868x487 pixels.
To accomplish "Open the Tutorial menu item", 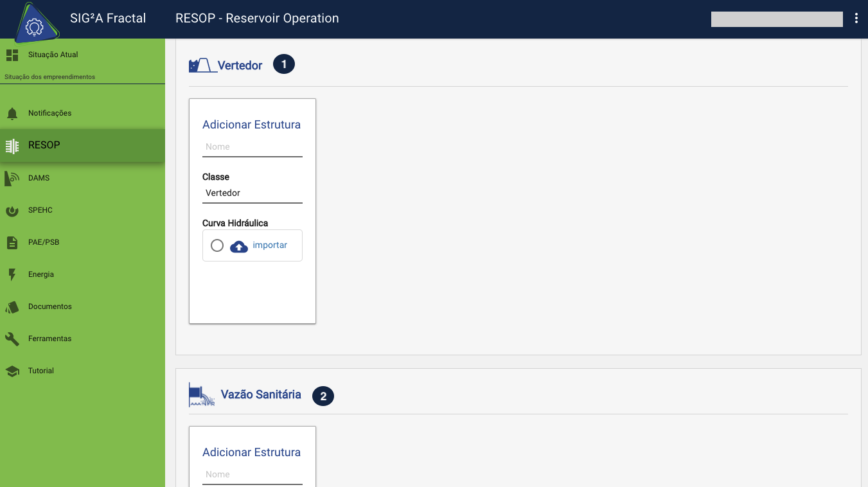I will [41, 371].
